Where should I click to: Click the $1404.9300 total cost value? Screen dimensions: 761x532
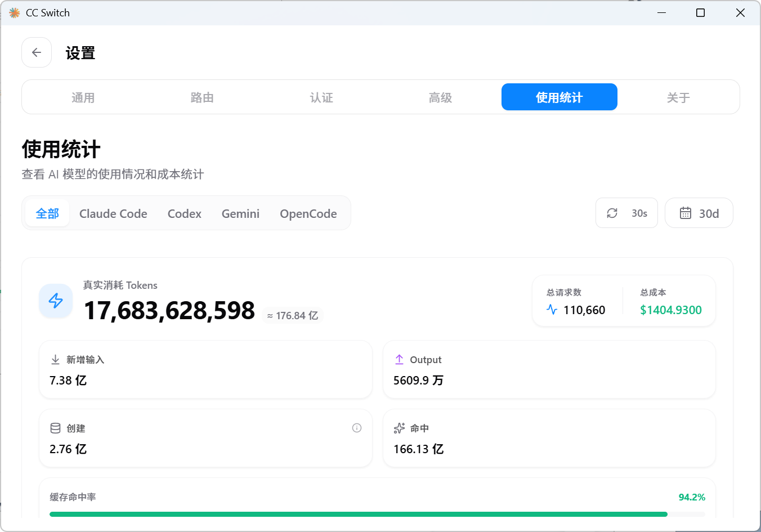(671, 310)
